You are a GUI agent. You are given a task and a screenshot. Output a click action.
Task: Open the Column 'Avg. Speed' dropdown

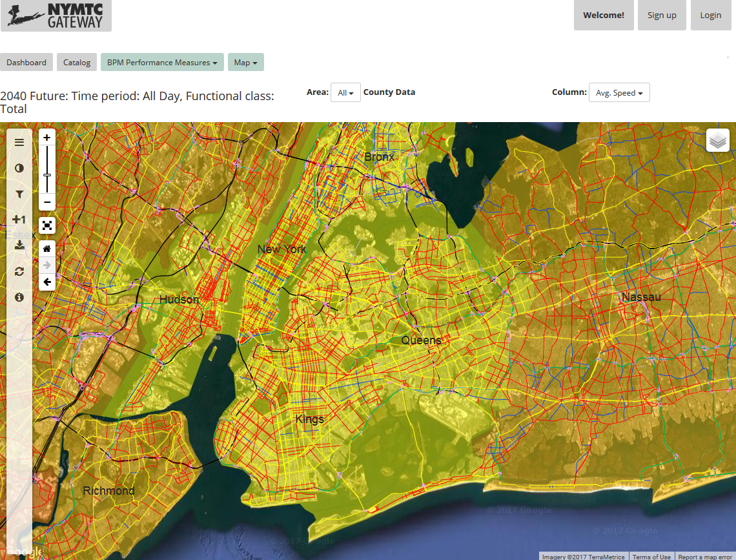click(619, 92)
